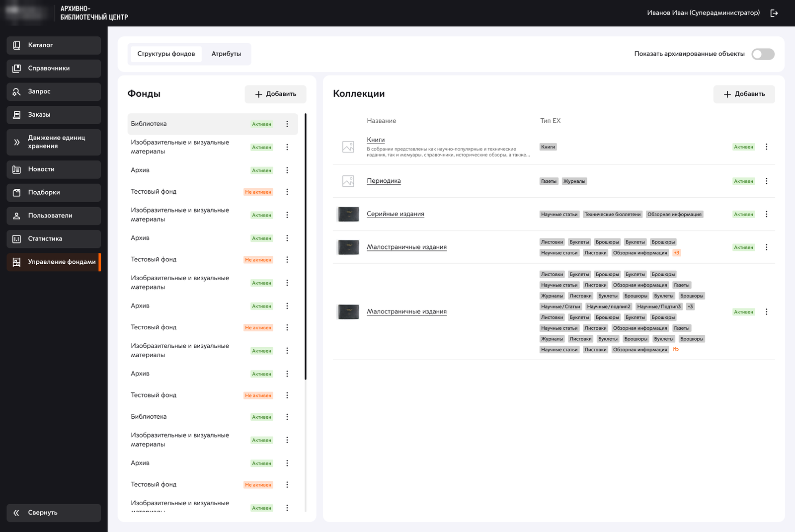Screen dimensions: 795x532
Task: Click the logout icon next to user name
Action: (774, 13)
